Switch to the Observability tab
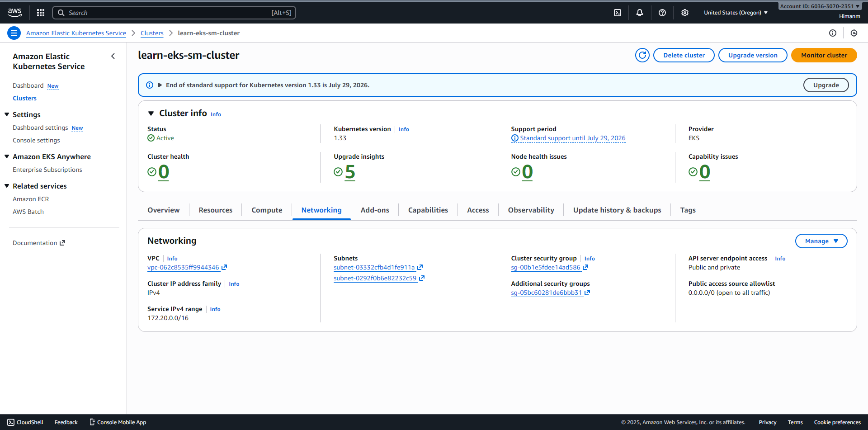This screenshot has height=430, width=868. pos(531,210)
